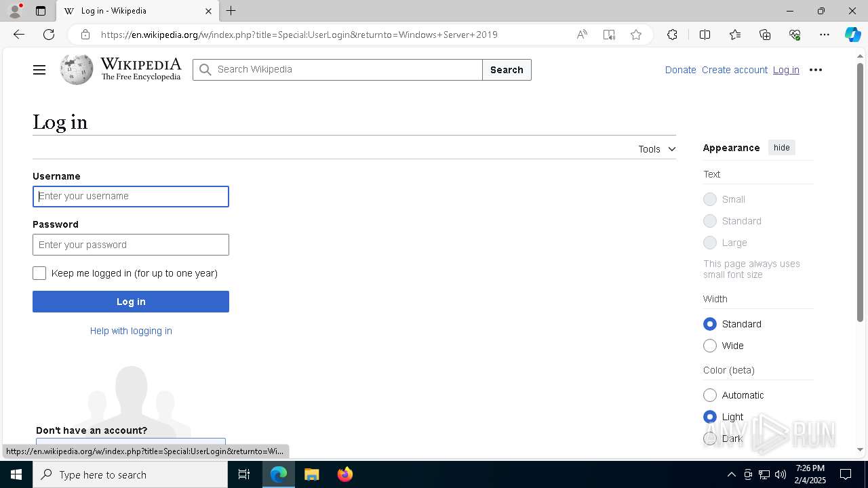This screenshot has height=488, width=868.
Task: Open a new browser tab
Action: (231, 11)
